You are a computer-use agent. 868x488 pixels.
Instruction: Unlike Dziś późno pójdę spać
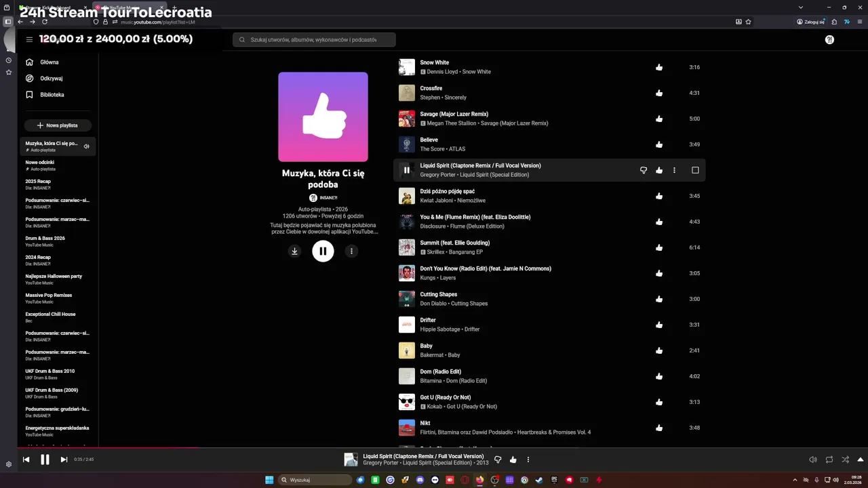(659, 196)
